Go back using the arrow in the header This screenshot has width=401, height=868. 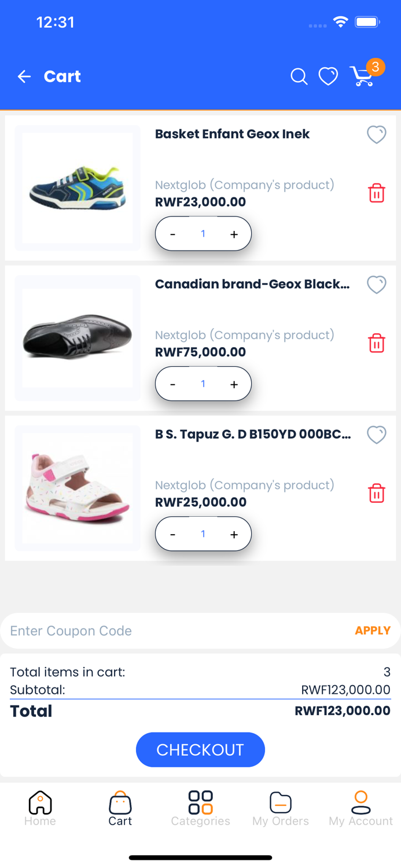tap(24, 76)
